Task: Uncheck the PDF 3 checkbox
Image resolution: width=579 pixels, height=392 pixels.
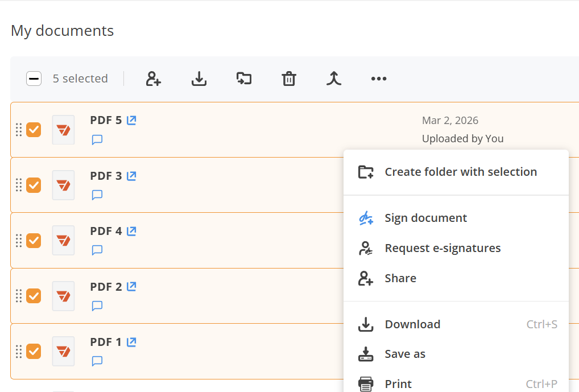Action: pos(34,185)
